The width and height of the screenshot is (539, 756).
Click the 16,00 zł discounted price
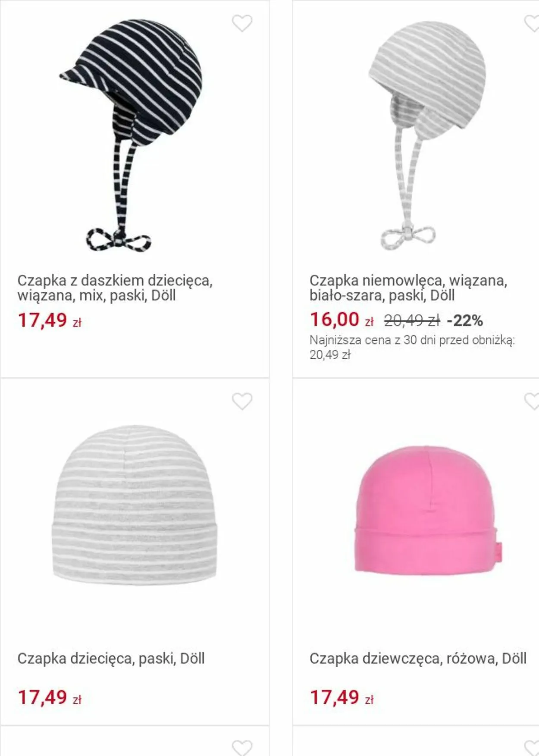tap(342, 320)
